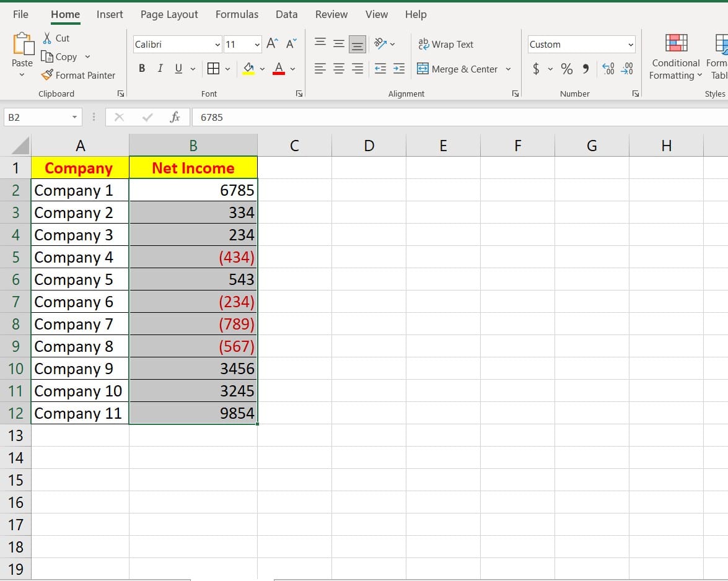Toggle Bold formatting
Screen dimensions: 728x581
[x=142, y=69]
